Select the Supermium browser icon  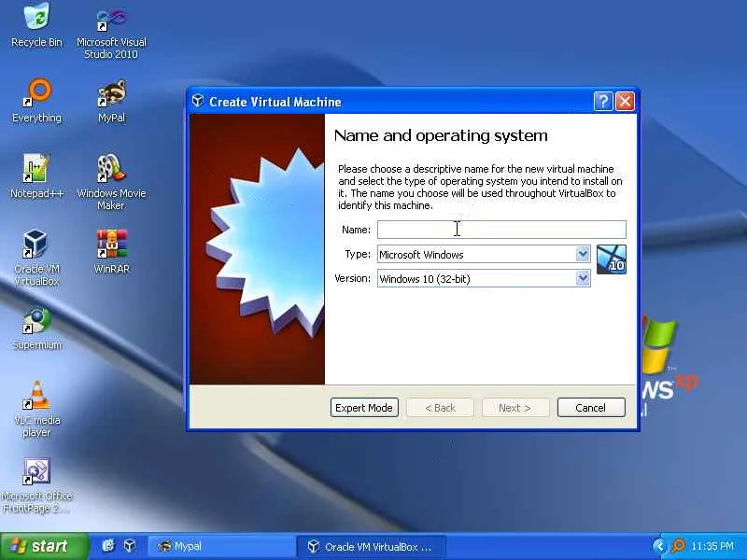point(36,329)
